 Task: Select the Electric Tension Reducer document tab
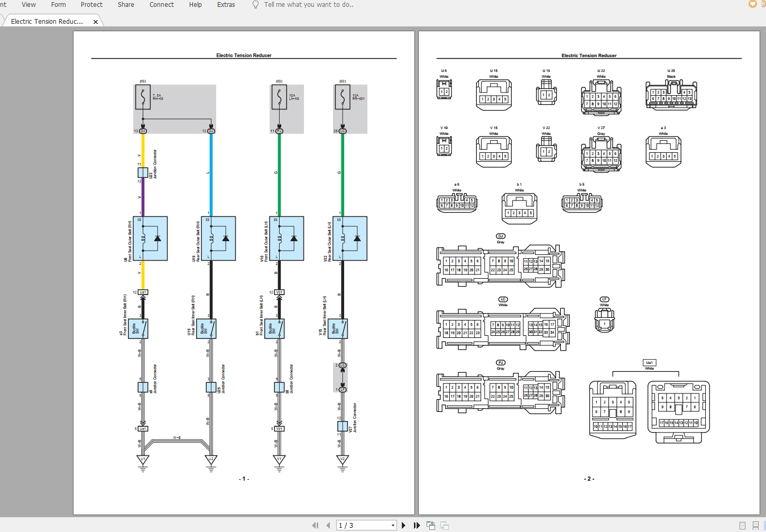(x=47, y=22)
